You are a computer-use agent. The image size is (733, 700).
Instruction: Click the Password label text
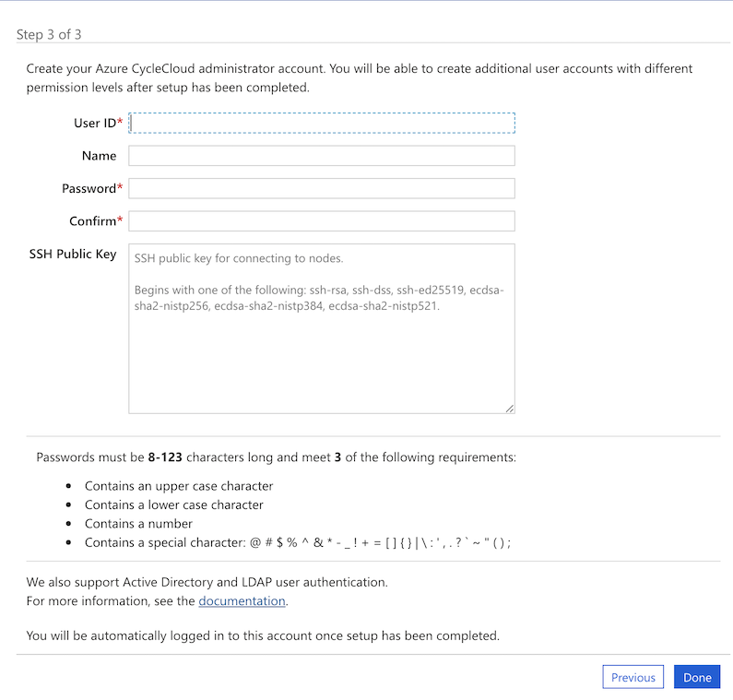pyautogui.click(x=89, y=188)
